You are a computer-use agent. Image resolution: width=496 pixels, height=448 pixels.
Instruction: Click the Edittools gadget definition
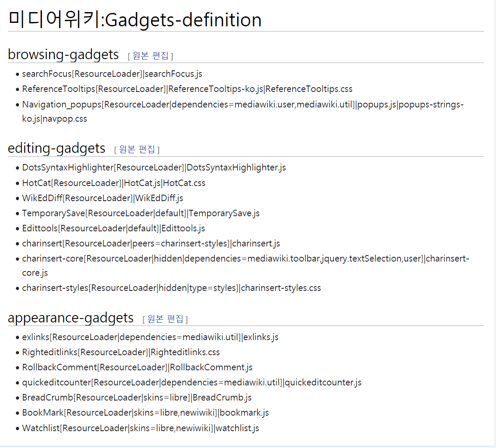click(113, 228)
